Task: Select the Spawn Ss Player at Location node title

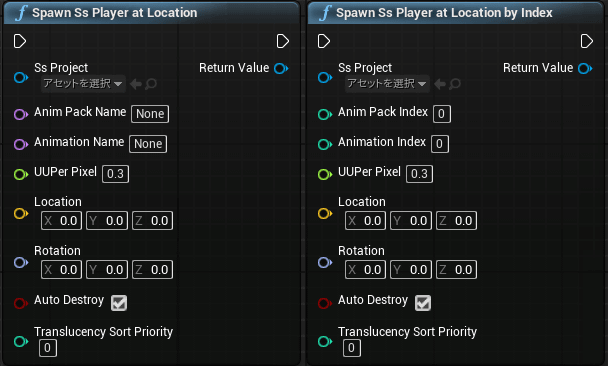Action: click(114, 13)
